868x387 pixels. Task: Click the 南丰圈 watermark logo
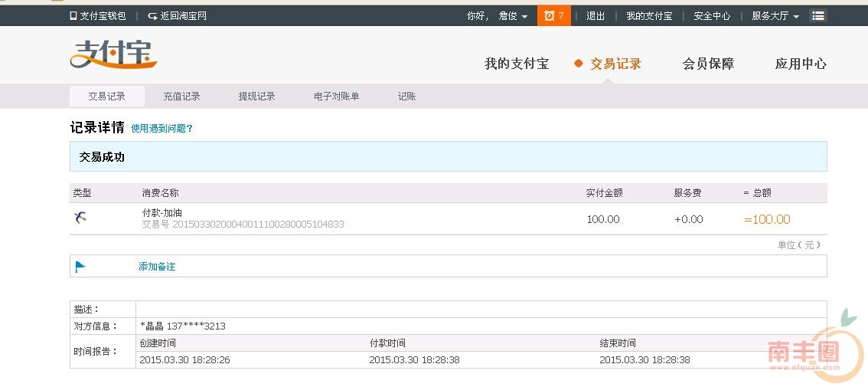point(804,351)
